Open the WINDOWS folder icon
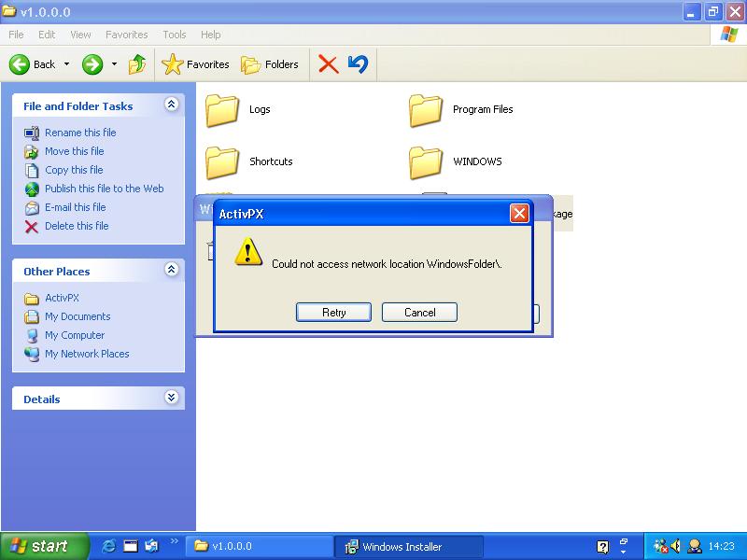 pyautogui.click(x=426, y=162)
